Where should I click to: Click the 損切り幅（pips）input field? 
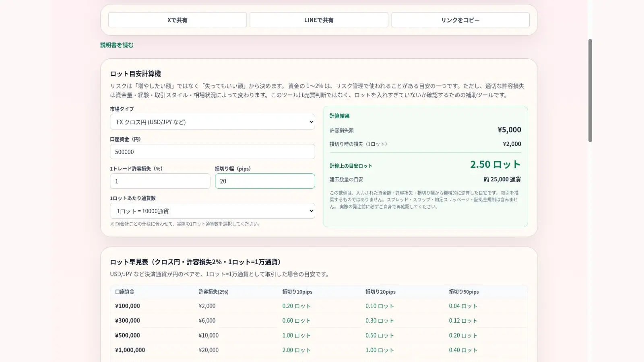coord(265,181)
